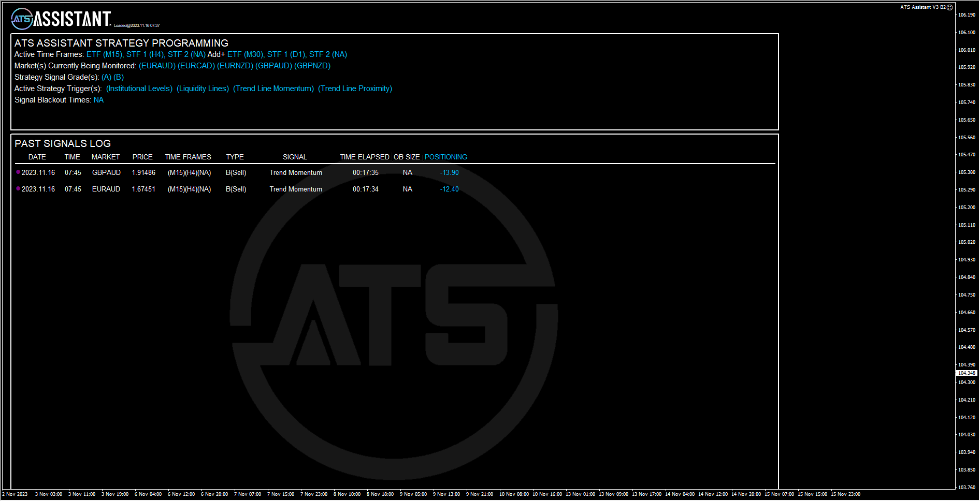Click the 15 Nov 23:00 time axis label
The width and height of the screenshot is (980, 501).
coord(845,494)
